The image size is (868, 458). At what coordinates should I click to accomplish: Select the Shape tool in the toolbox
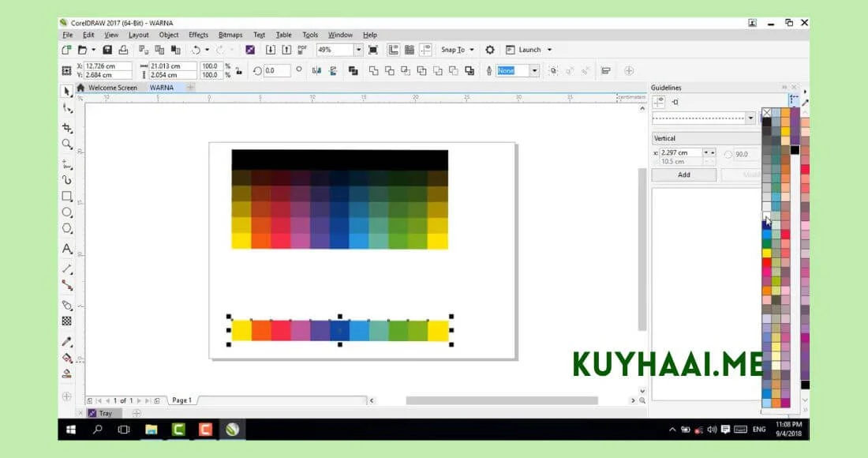point(67,108)
